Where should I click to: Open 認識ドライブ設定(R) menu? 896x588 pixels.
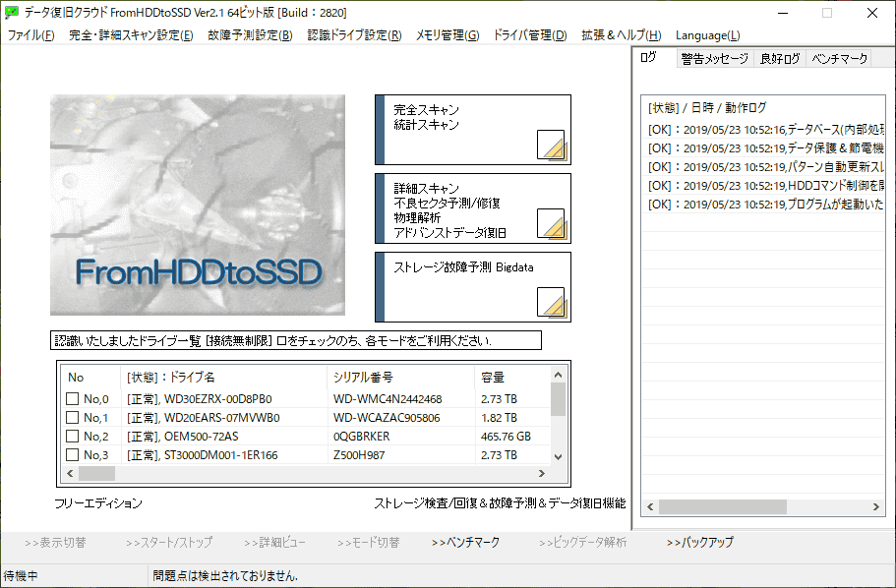(x=354, y=35)
